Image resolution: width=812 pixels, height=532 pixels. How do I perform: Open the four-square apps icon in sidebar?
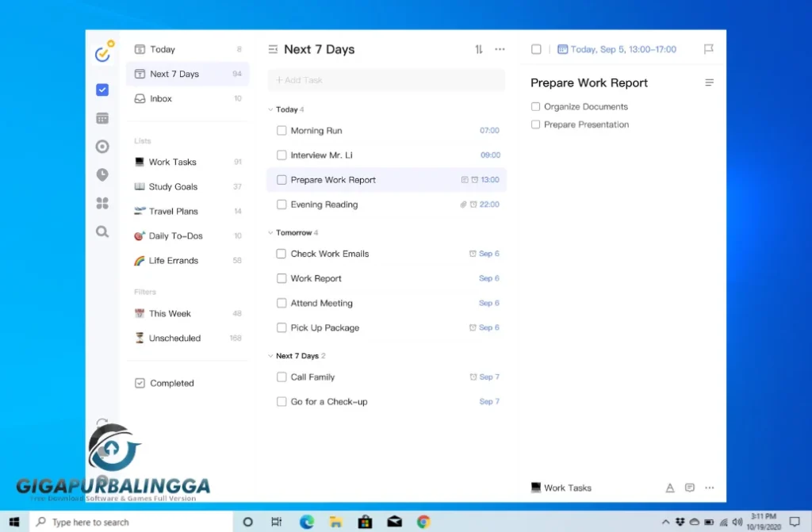tap(102, 204)
